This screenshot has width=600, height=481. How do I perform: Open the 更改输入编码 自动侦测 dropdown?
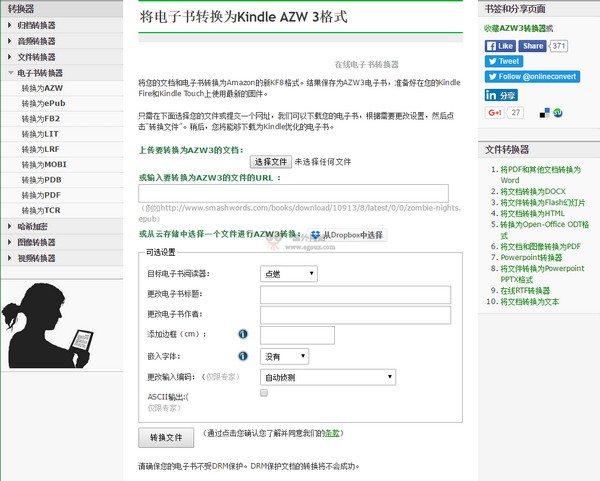[328, 377]
